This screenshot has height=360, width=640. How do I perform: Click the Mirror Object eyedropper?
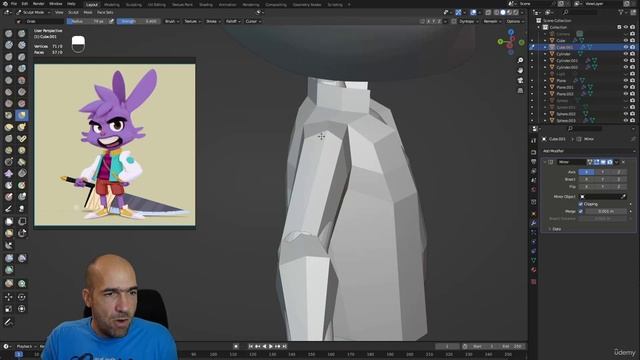tap(623, 197)
